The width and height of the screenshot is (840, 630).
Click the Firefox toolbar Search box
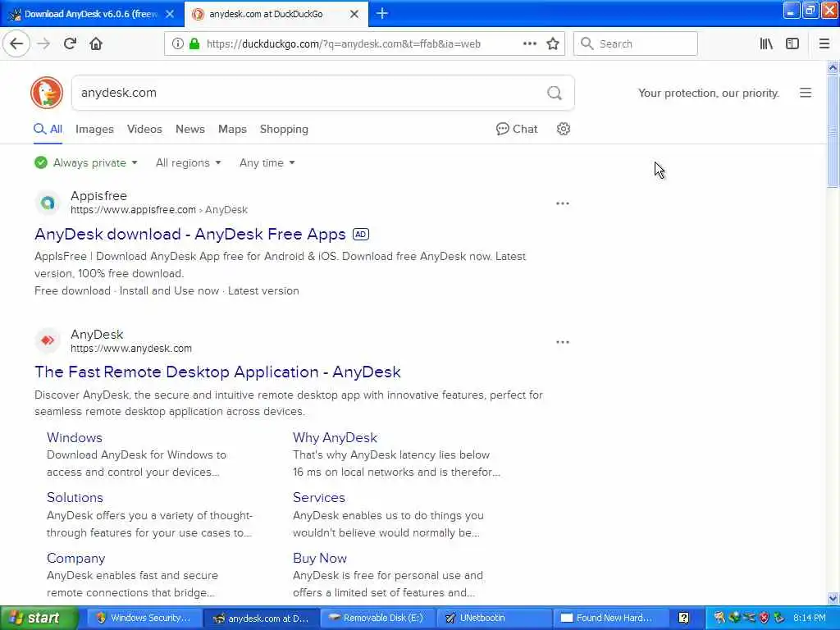[x=636, y=43]
